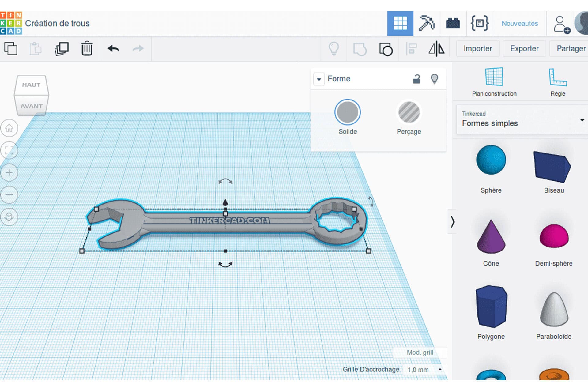
Task: Choose the Polygone shape
Action: 490,306
